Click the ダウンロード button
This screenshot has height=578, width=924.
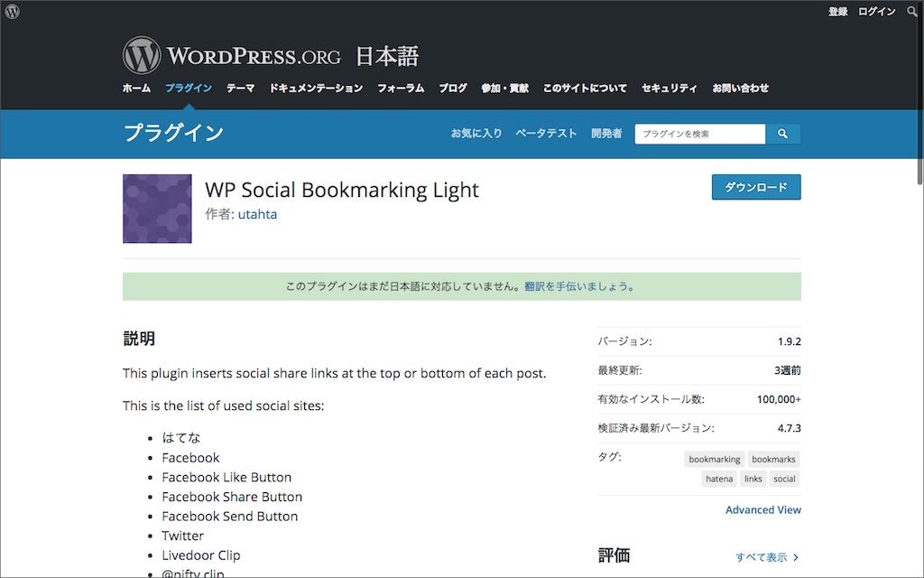756,187
